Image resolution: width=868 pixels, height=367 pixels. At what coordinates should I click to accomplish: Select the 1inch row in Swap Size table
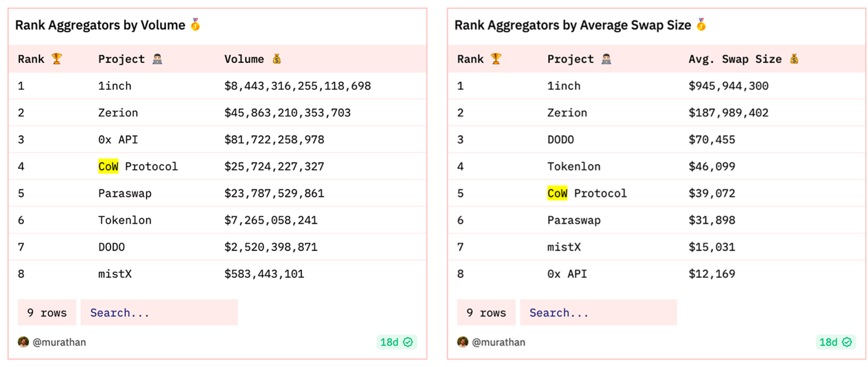point(563,86)
